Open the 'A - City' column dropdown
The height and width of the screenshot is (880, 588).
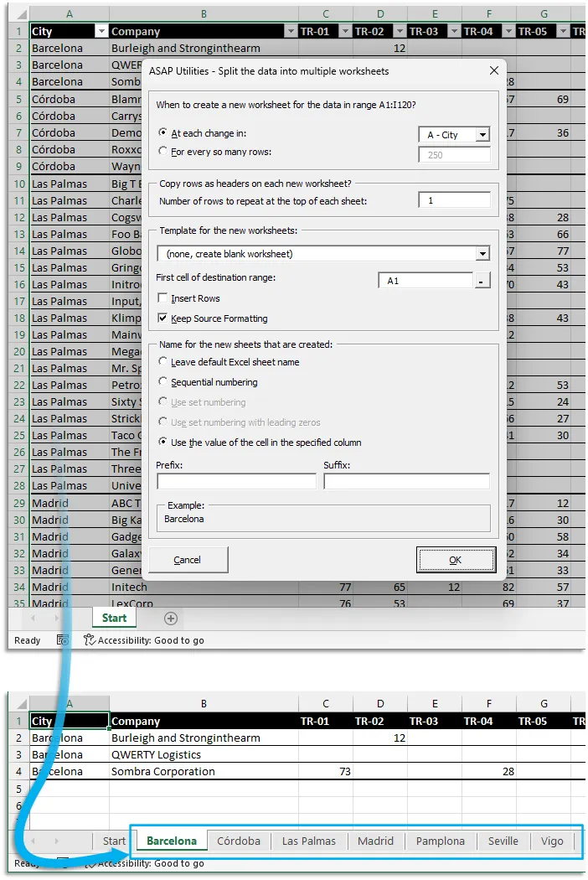482,135
